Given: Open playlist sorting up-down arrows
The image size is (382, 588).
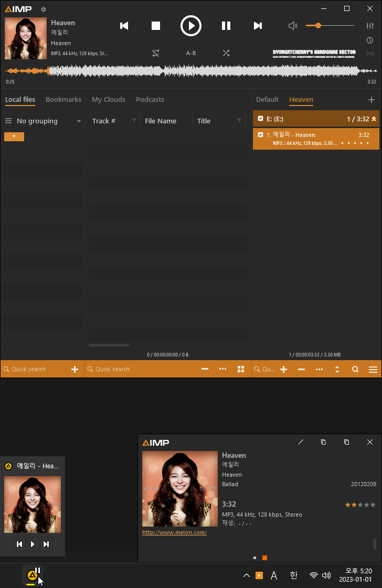Looking at the screenshot, I should click(x=337, y=370).
